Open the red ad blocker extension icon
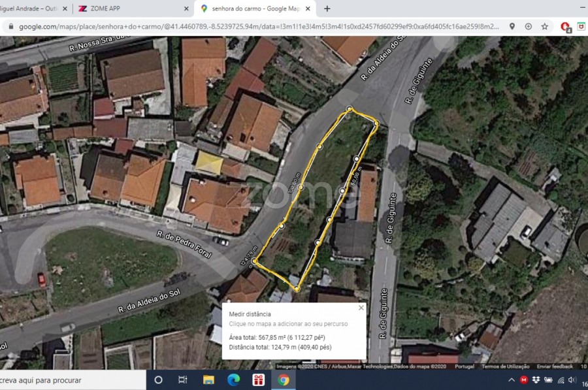 coord(565,27)
